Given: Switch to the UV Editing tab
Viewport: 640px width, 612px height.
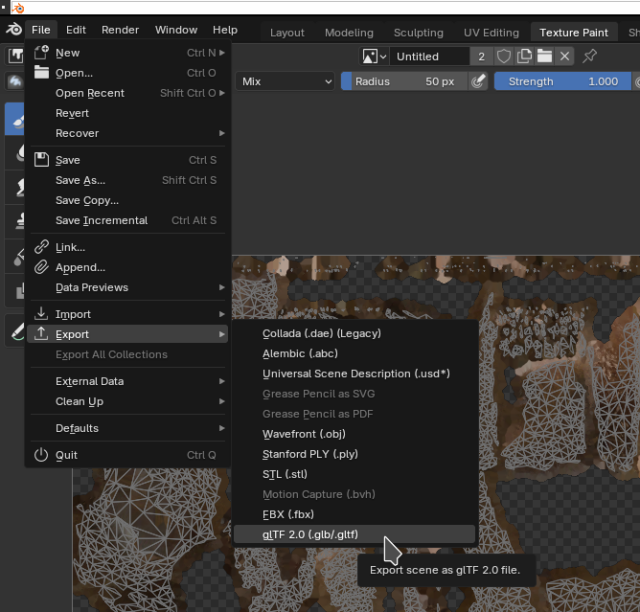Looking at the screenshot, I should point(491,33).
